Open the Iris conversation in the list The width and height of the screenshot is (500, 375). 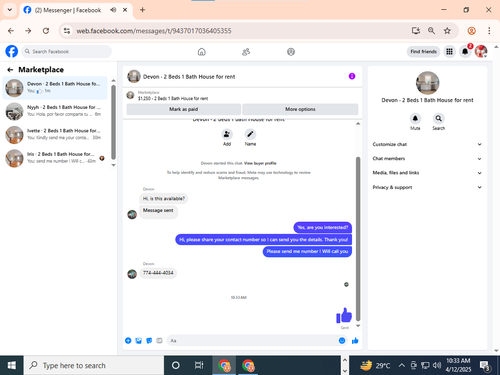[55, 158]
